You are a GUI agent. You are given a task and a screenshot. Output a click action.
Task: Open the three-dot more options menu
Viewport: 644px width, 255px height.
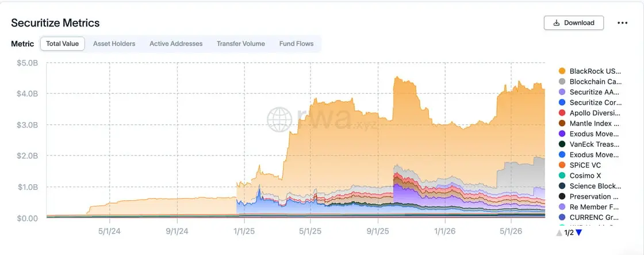pyautogui.click(x=622, y=23)
